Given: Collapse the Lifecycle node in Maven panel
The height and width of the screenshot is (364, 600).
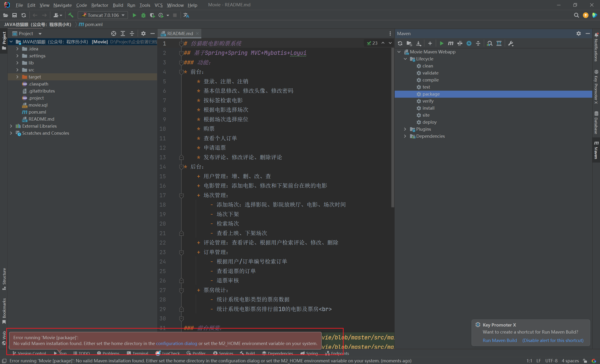Looking at the screenshot, I should (x=405, y=59).
